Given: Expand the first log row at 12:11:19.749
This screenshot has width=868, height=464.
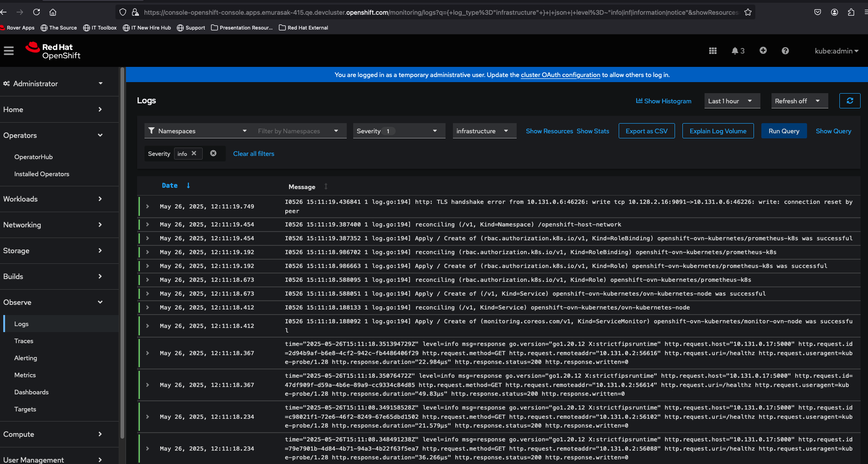Looking at the screenshot, I should point(148,206).
